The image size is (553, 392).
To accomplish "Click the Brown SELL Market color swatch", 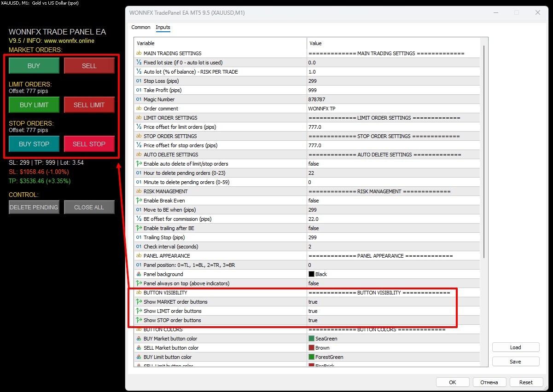I will tap(311, 348).
